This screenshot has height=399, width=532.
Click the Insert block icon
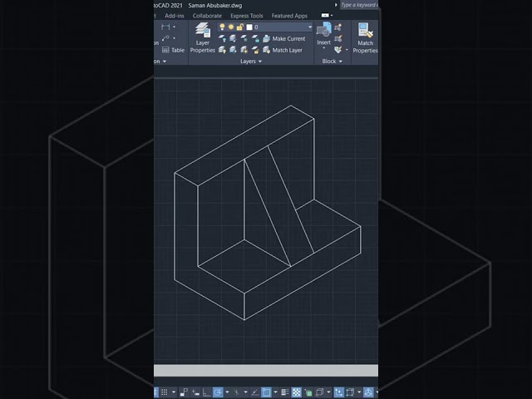pyautogui.click(x=323, y=30)
